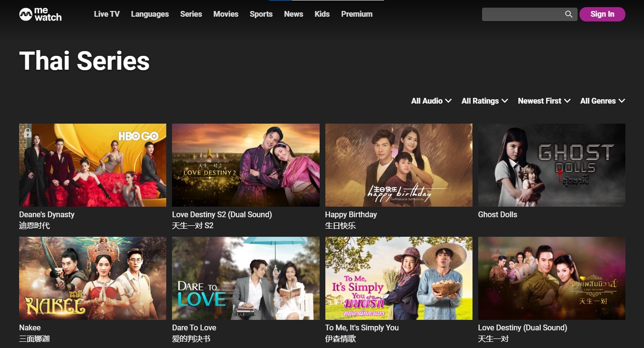644x348 pixels.
Task: Click the Chinese title 爱的判决书
Action: pos(191,338)
